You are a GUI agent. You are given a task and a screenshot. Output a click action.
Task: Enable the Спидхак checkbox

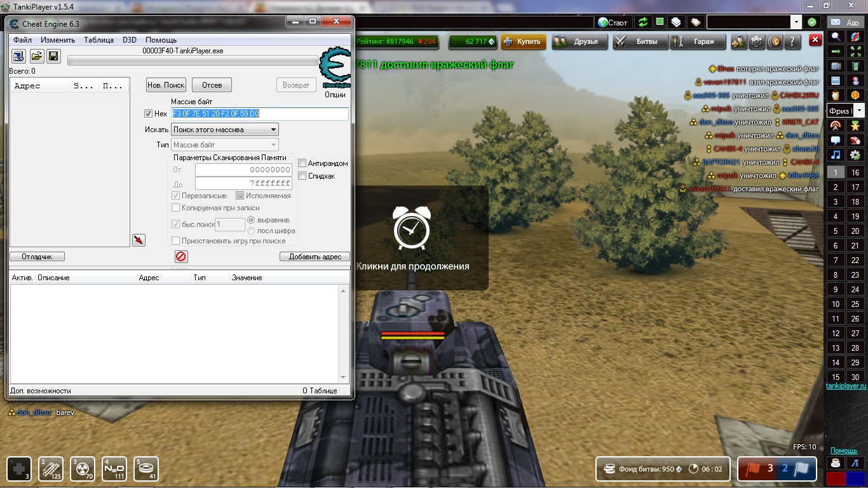pyautogui.click(x=302, y=176)
